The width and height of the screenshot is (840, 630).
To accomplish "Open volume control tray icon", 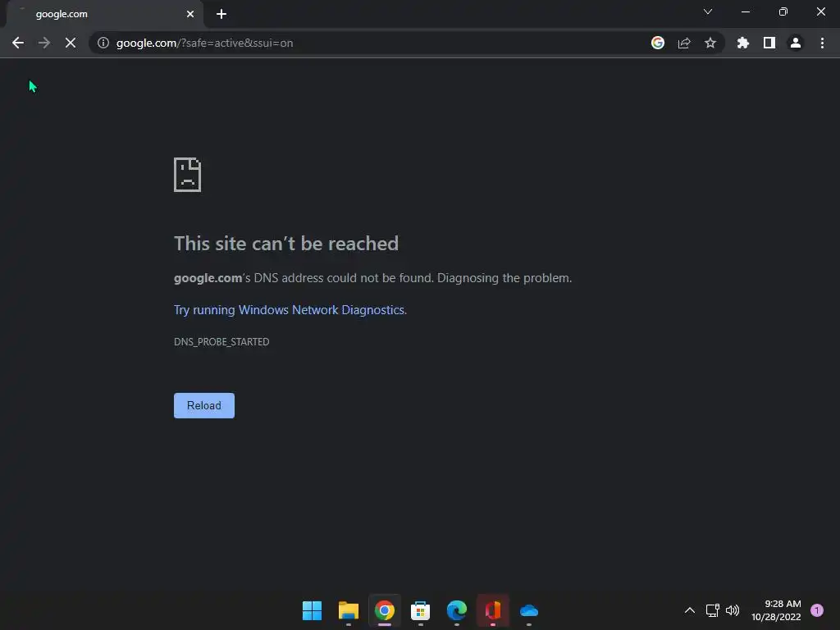I will [x=733, y=610].
